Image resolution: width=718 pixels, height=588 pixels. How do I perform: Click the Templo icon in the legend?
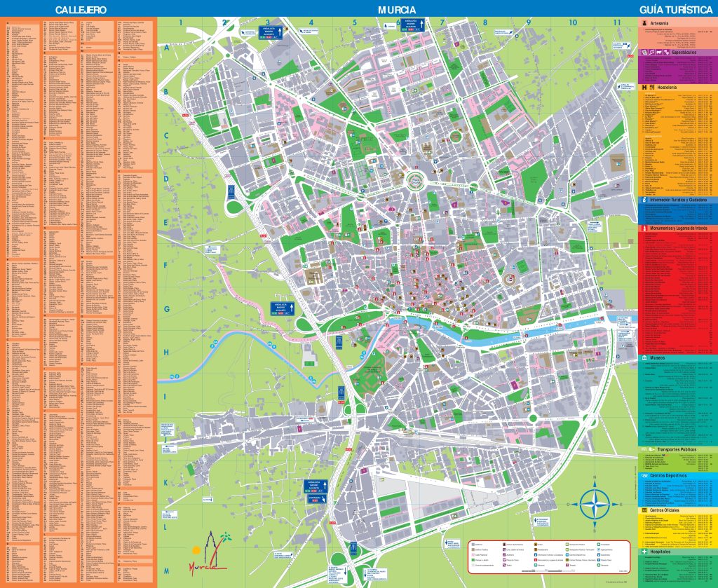(567, 566)
